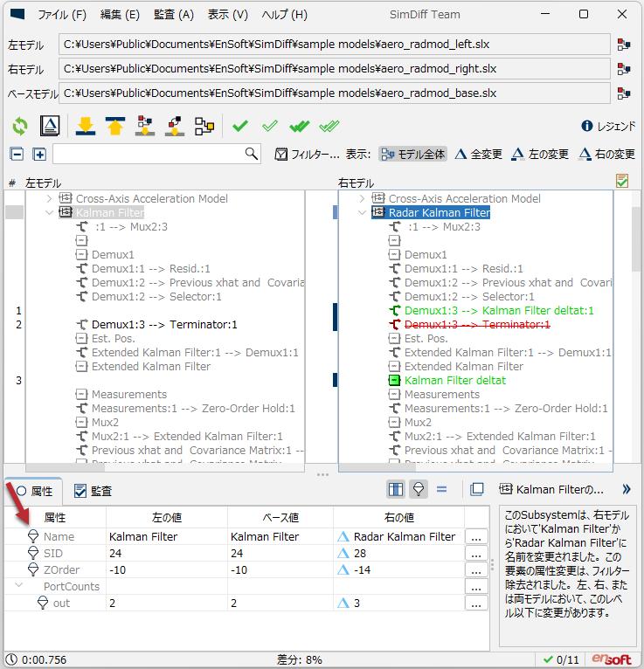Click the refresh comparison icon
This screenshot has width=644, height=669.
point(19,127)
